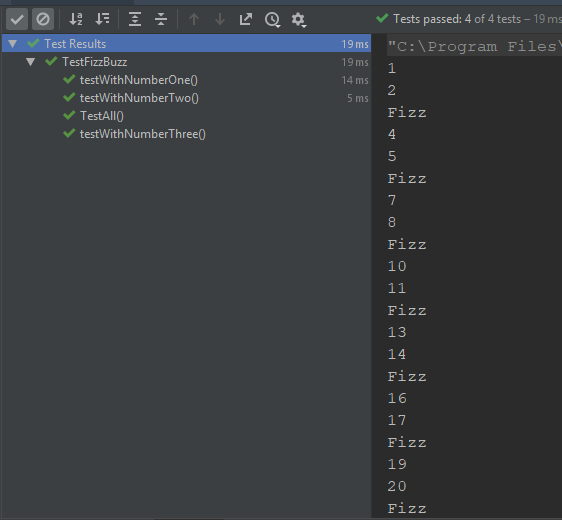
Task: Open test history clock icon
Action: coord(272,20)
